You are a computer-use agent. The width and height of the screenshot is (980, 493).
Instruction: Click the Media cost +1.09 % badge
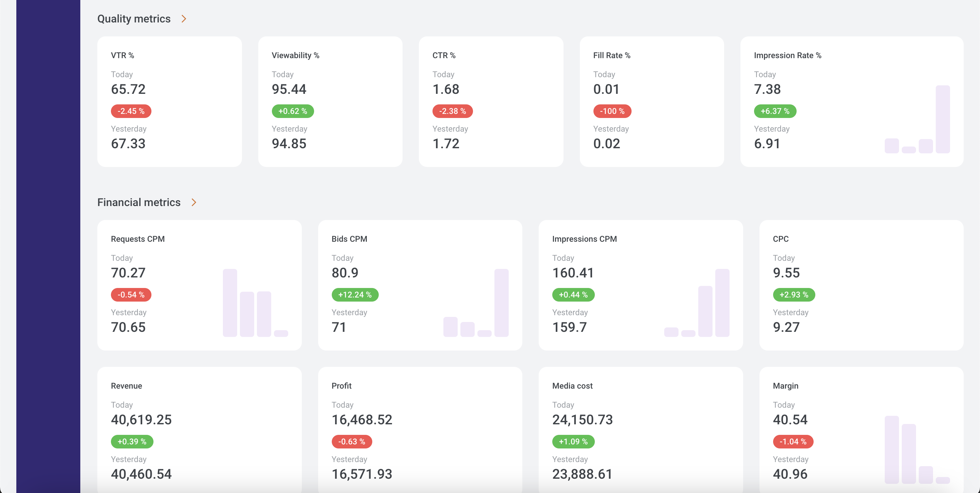573,441
